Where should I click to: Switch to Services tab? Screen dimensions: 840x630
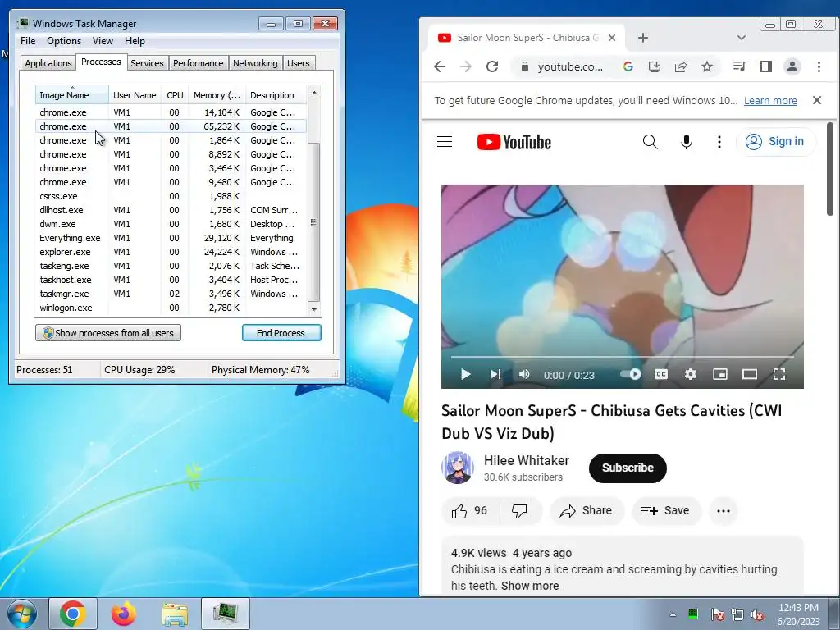[147, 62]
